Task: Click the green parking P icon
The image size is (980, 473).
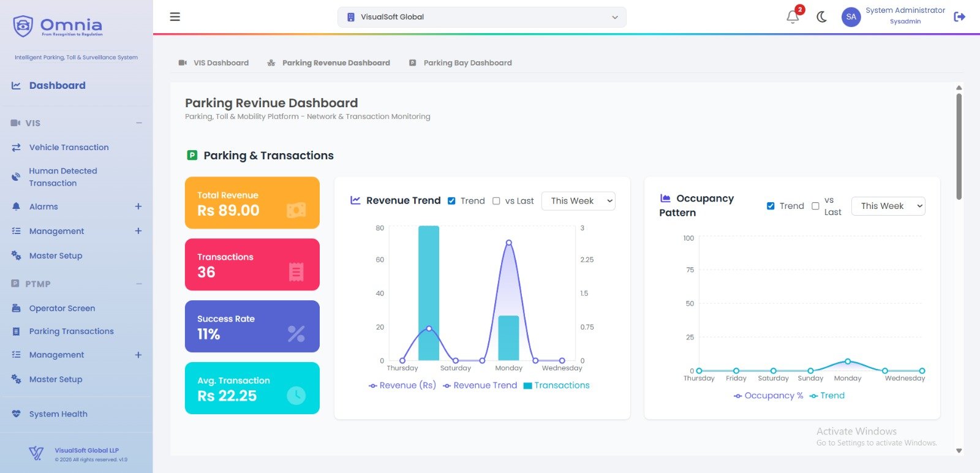Action: coord(192,155)
